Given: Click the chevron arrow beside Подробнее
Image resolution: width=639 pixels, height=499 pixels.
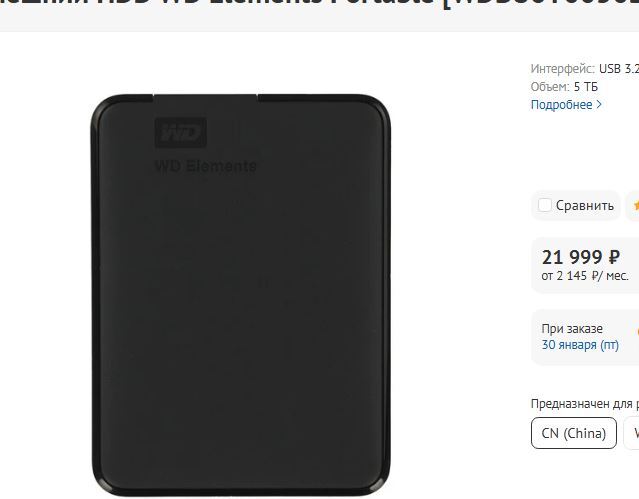Looking at the screenshot, I should point(599,104).
